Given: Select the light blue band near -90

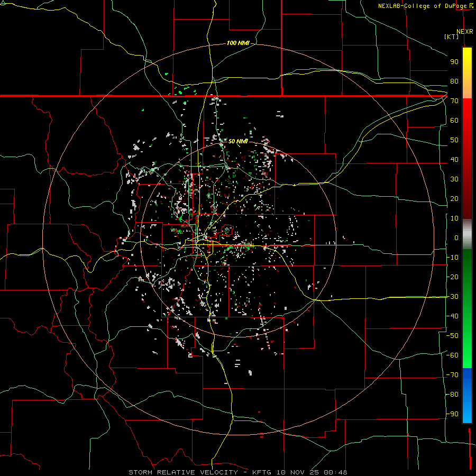Looking at the screenshot, I should [x=467, y=413].
